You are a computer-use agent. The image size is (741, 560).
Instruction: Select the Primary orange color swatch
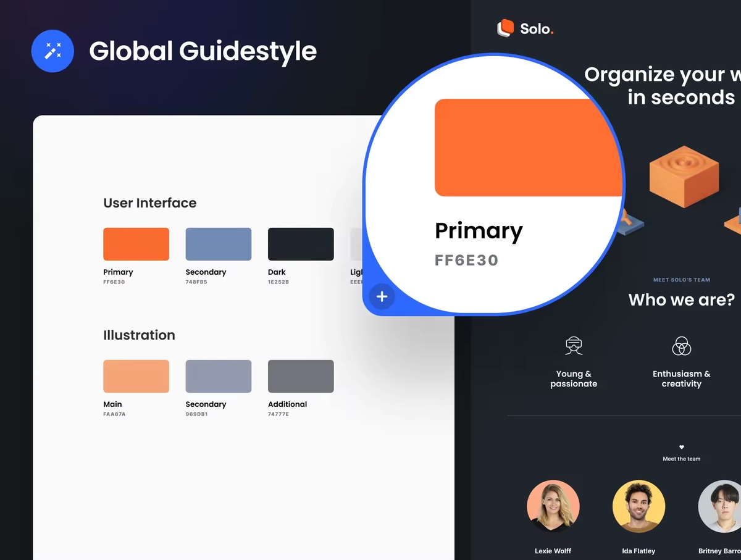coord(136,244)
